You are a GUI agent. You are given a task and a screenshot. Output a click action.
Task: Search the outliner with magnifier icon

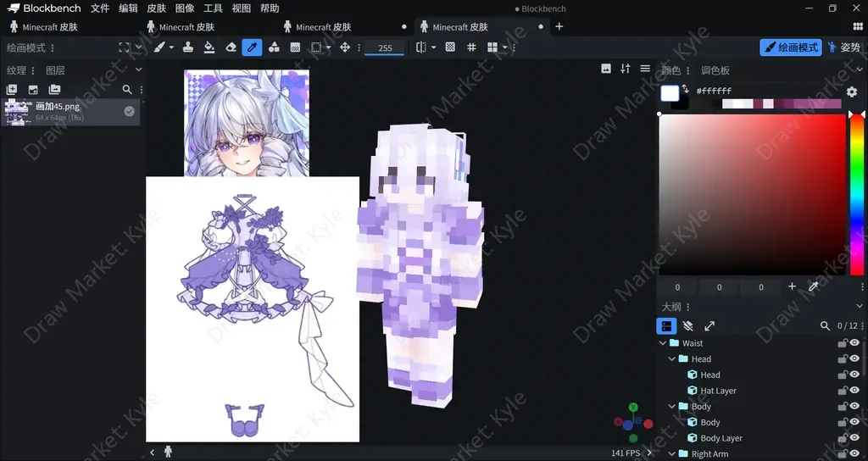pyautogui.click(x=825, y=326)
